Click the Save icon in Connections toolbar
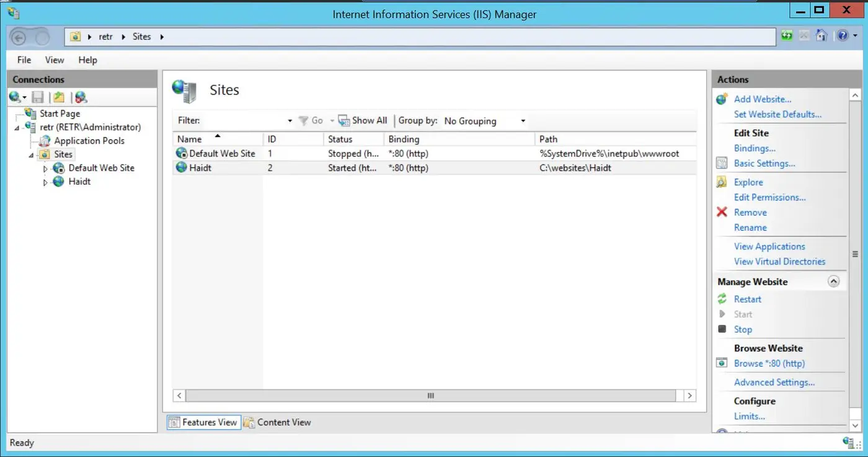Screen dimensions: 868x457 (x=38, y=97)
